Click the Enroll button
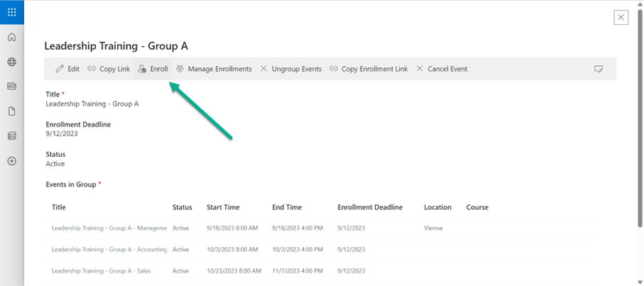Image resolution: width=644 pixels, height=286 pixels. 153,69
